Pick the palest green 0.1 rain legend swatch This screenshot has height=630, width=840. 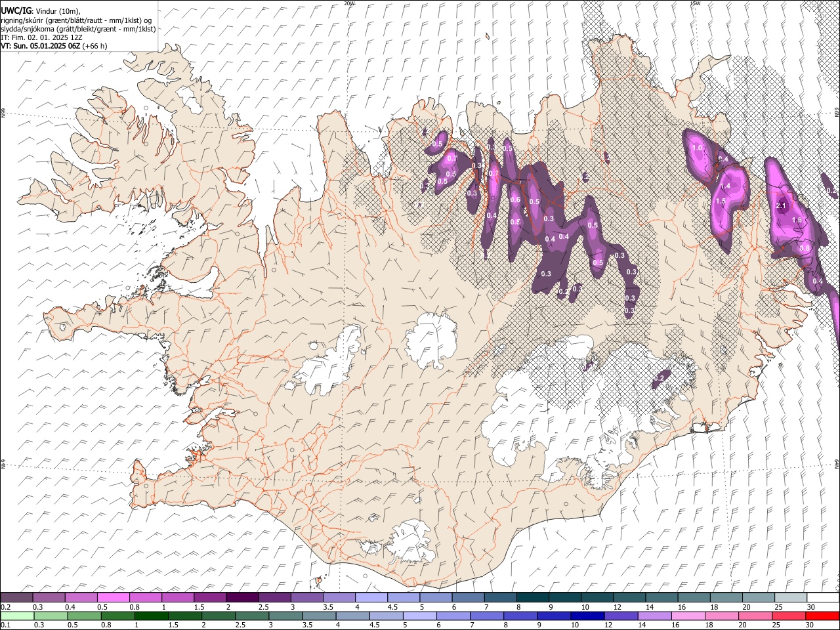(x=17, y=616)
